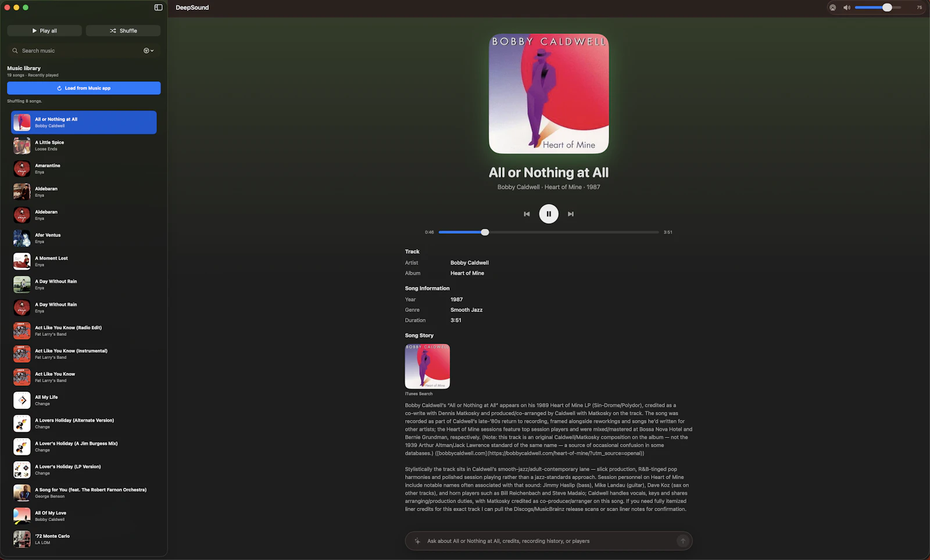Viewport: 930px width, 560px height.
Task: Pause the current song
Action: [x=549, y=214]
